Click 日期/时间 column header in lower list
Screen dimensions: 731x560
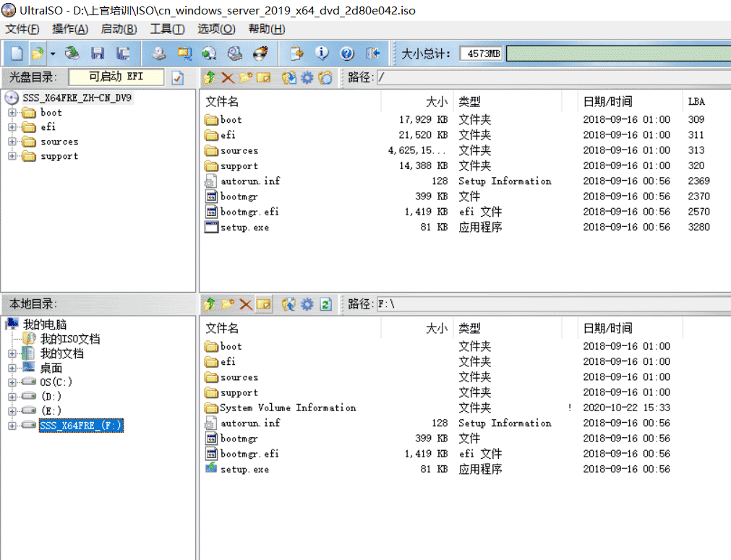click(607, 329)
